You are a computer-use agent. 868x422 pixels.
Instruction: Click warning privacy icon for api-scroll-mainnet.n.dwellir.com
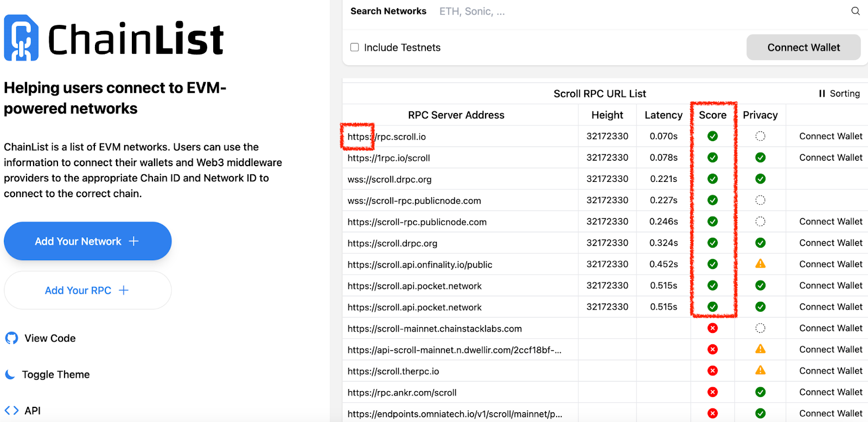(761, 349)
